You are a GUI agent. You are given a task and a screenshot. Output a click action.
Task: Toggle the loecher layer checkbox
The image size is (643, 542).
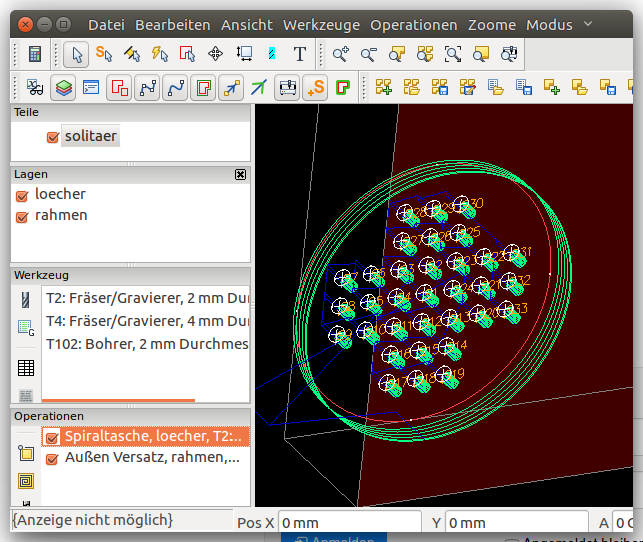pos(21,195)
